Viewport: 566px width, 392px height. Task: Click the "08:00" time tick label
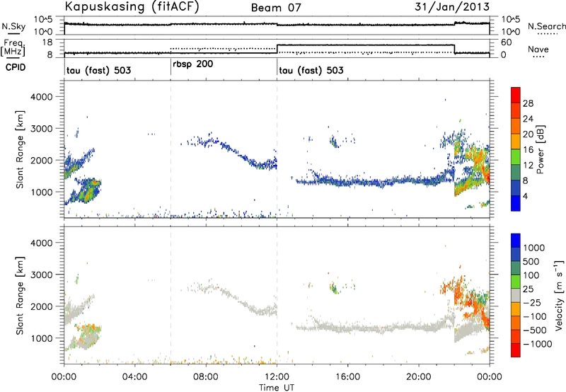tap(206, 377)
